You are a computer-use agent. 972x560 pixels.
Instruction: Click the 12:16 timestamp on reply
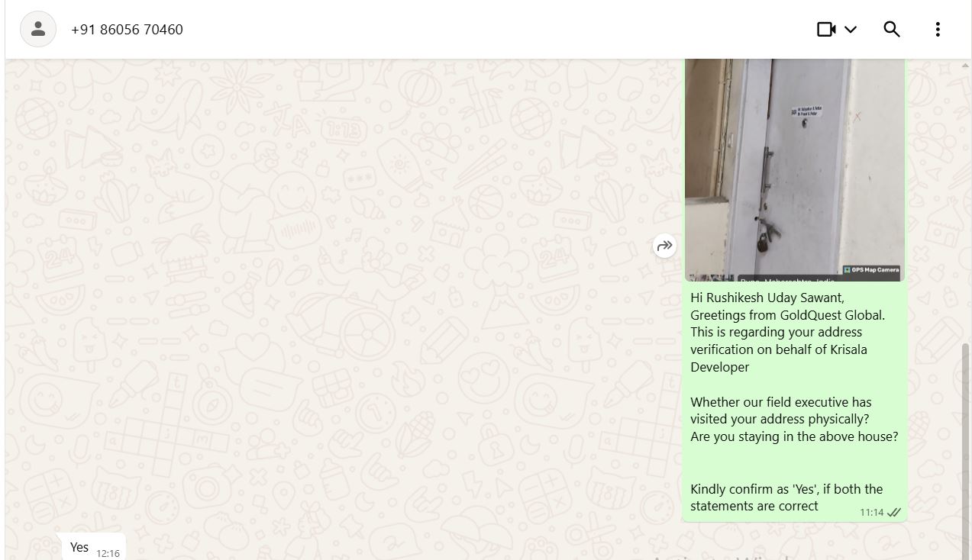click(x=108, y=553)
